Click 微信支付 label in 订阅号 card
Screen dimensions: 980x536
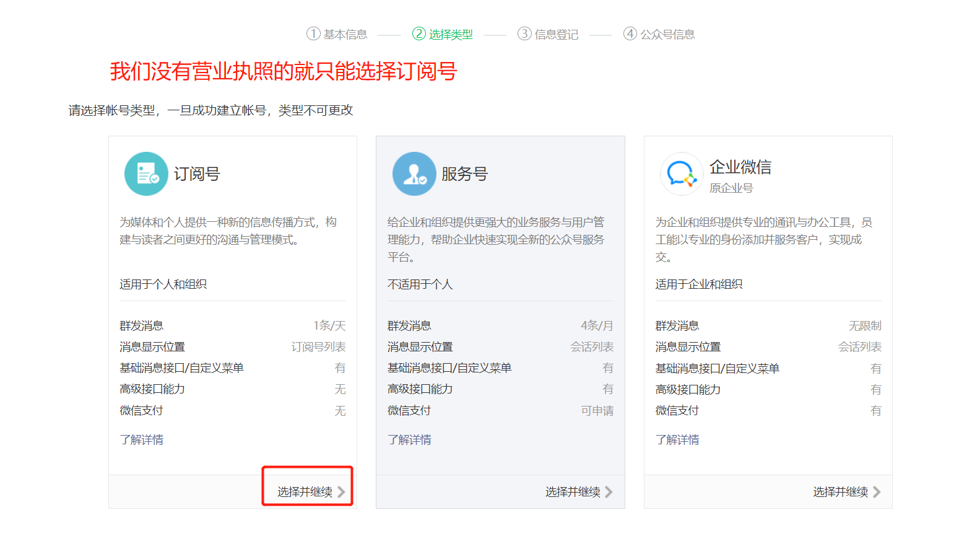[142, 411]
